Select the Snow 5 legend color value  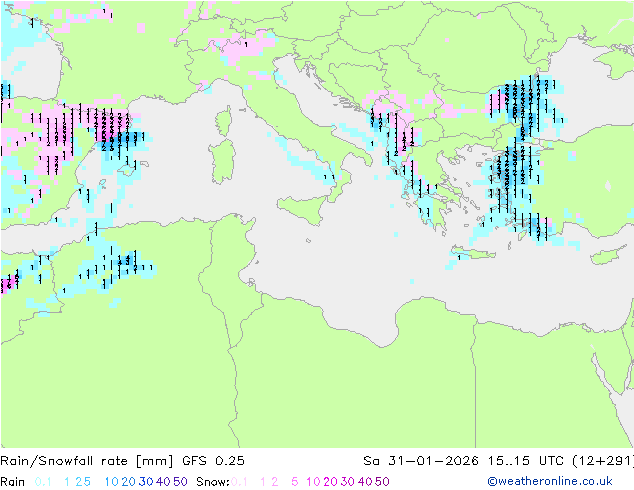tap(295, 482)
